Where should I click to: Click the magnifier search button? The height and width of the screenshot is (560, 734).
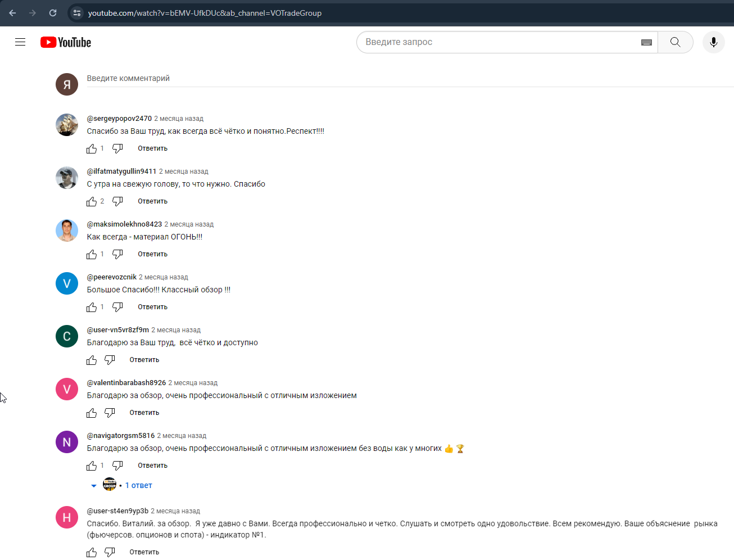(675, 42)
